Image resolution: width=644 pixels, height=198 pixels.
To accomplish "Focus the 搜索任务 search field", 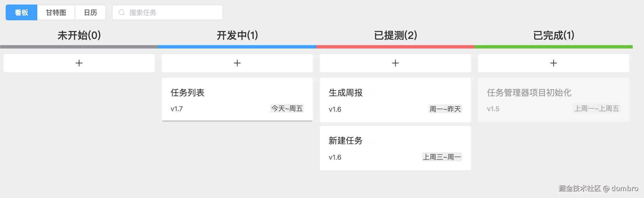I will [172, 12].
